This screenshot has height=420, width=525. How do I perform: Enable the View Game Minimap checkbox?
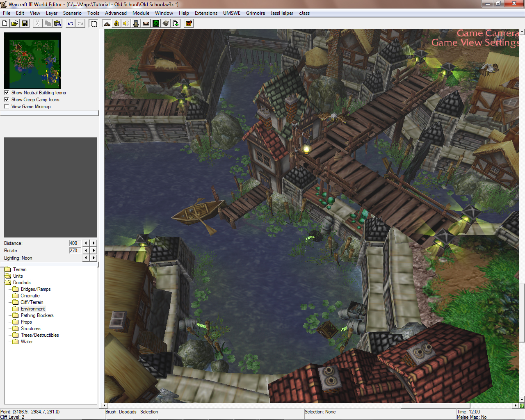7,107
